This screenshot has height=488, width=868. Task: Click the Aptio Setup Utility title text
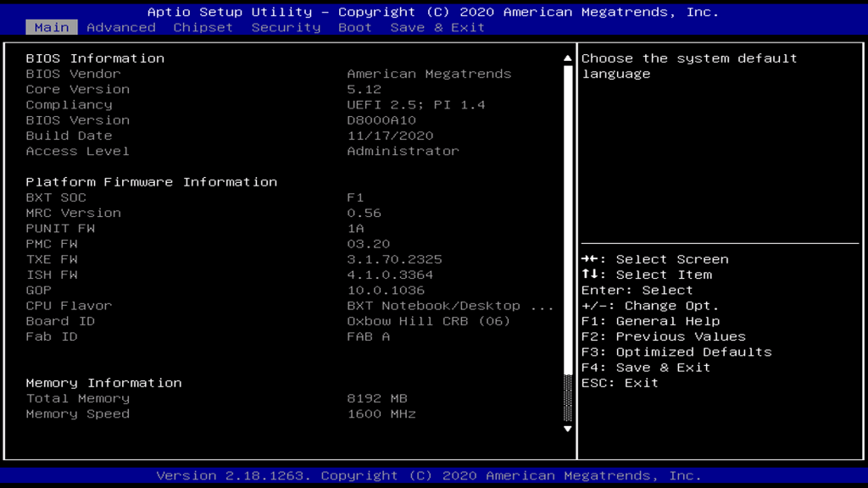pyautogui.click(x=433, y=12)
